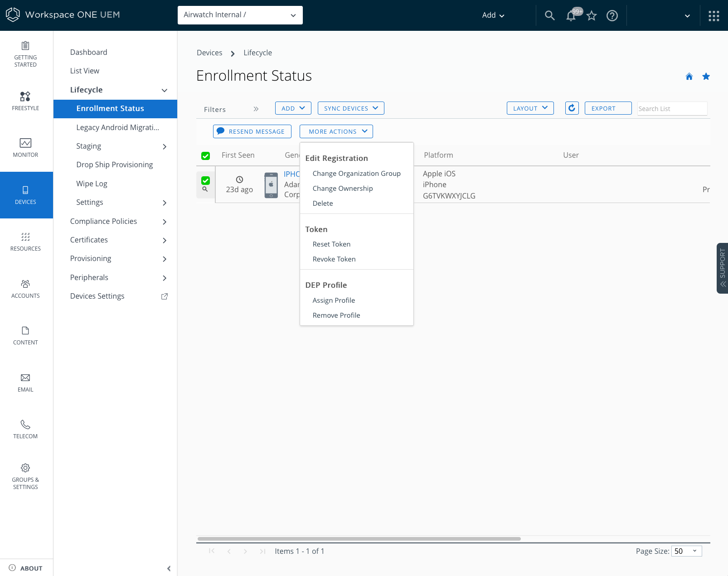728x576 pixels.
Task: Open notifications bell with 99+ badge
Action: (x=572, y=15)
